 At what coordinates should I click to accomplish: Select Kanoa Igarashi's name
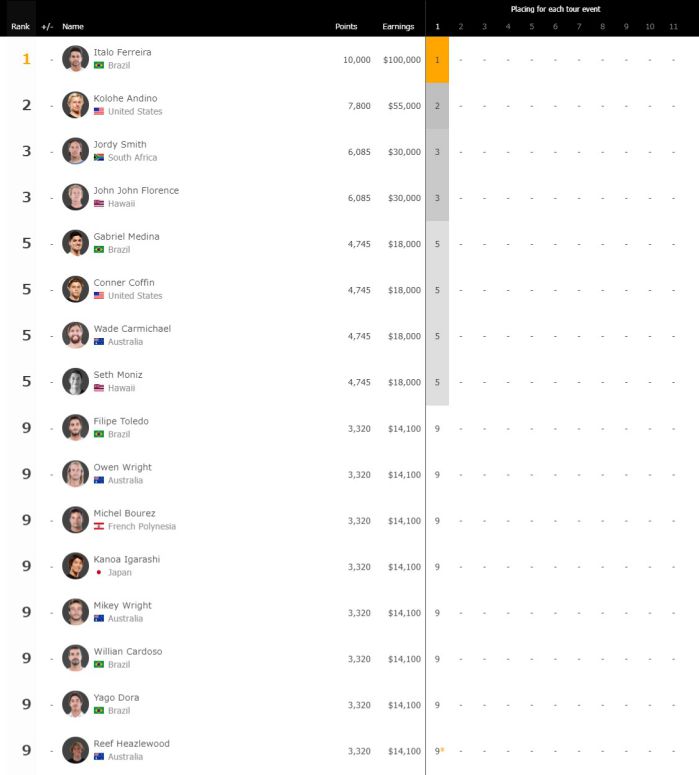pyautogui.click(x=127, y=559)
